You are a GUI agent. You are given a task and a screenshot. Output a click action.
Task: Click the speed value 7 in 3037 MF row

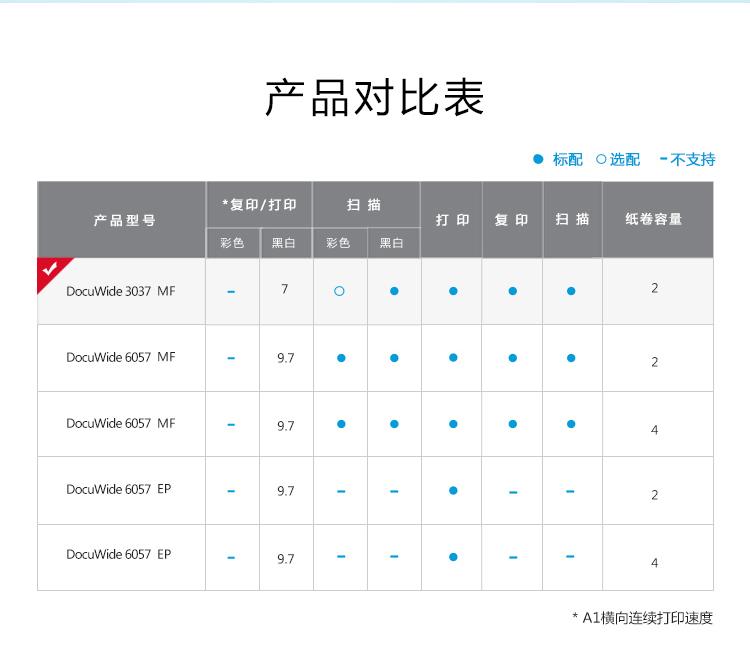point(285,289)
